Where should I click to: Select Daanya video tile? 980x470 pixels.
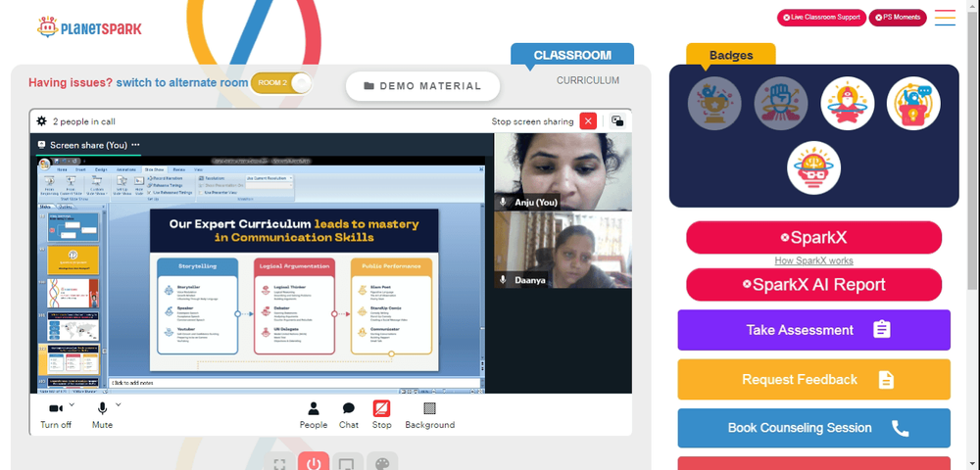pyautogui.click(x=563, y=250)
